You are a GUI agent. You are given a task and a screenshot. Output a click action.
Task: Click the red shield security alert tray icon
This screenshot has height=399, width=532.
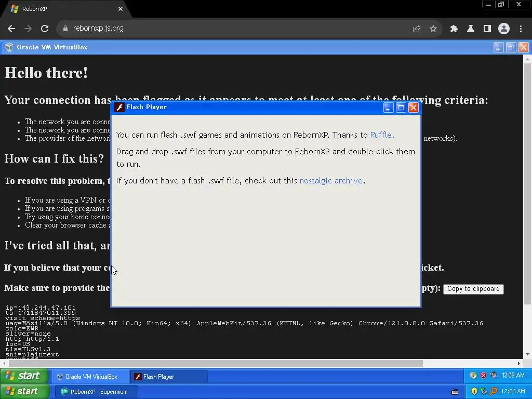(x=484, y=375)
